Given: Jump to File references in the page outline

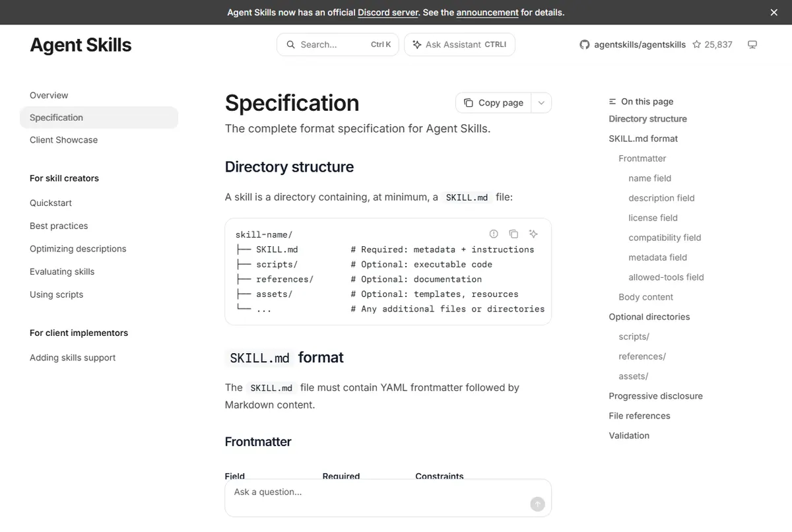Looking at the screenshot, I should tap(639, 416).
